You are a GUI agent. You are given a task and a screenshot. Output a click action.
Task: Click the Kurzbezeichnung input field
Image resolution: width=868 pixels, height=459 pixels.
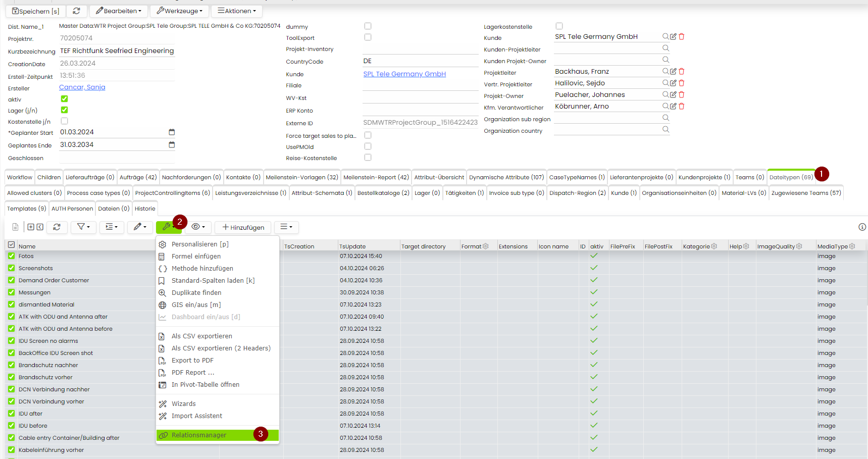(117, 50)
